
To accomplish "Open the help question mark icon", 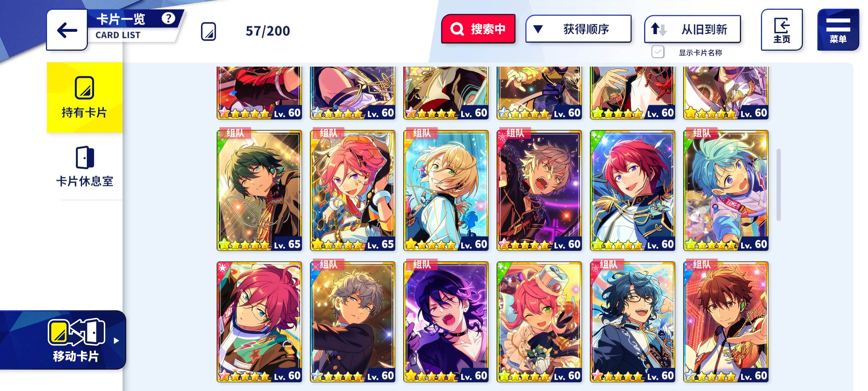I will (168, 18).
